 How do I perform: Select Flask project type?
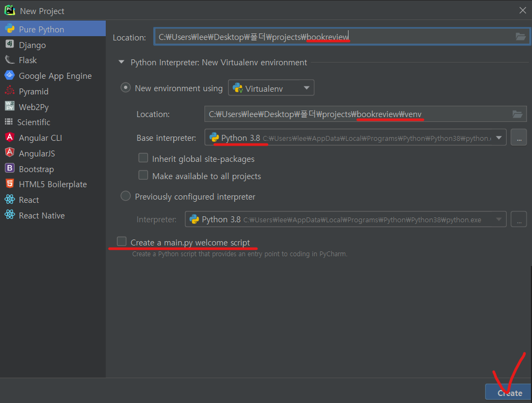53,60
